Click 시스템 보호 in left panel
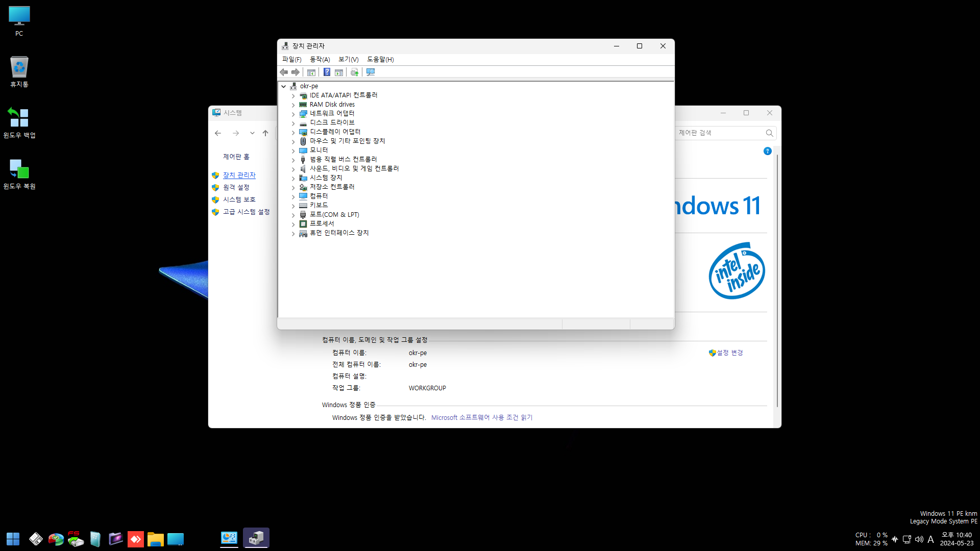 point(239,199)
